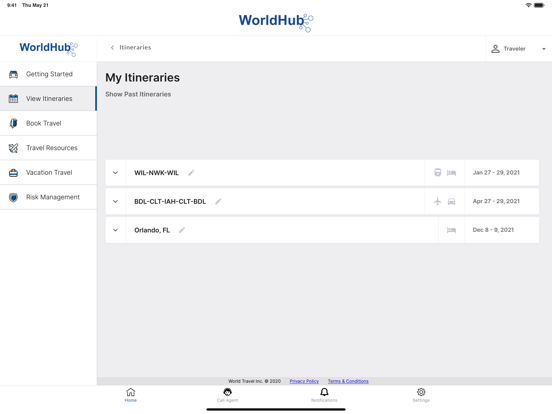The height and width of the screenshot is (414, 552).
Task: Click hotel bed icon on WIL-NWK-WIL row
Action: [451, 173]
